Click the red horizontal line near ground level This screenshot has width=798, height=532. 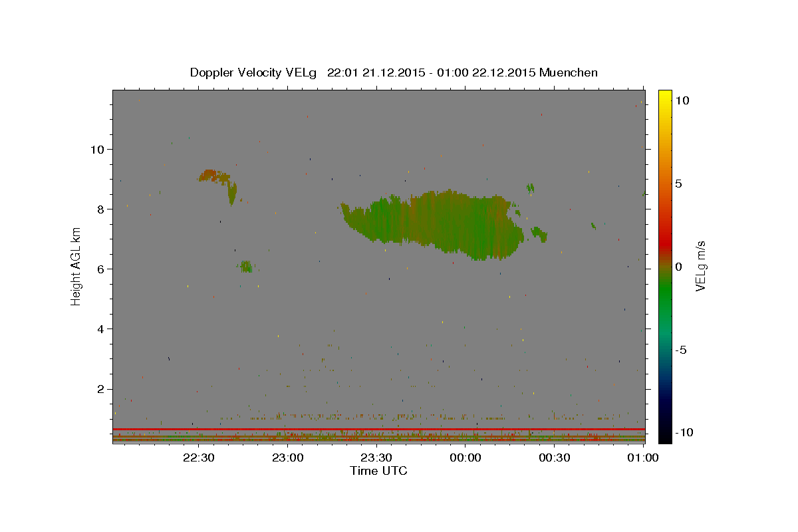point(378,430)
